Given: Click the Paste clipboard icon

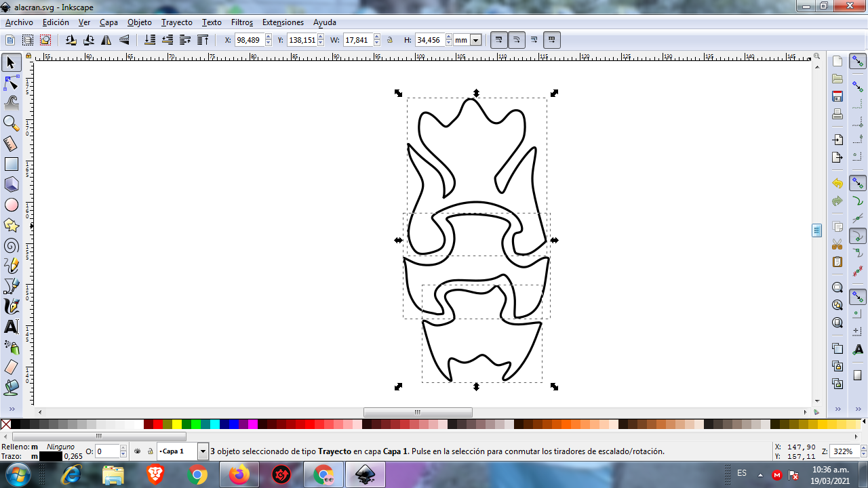Looking at the screenshot, I should (837, 262).
